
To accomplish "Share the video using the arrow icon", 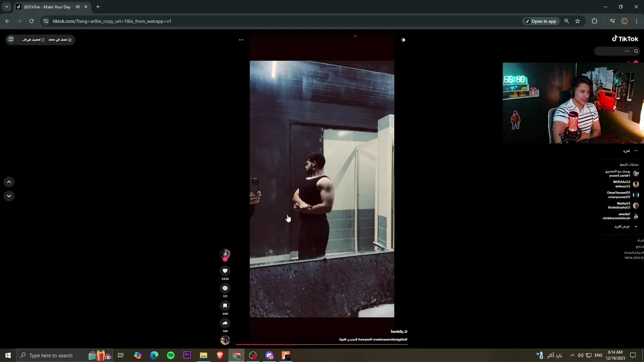I will coord(225,323).
